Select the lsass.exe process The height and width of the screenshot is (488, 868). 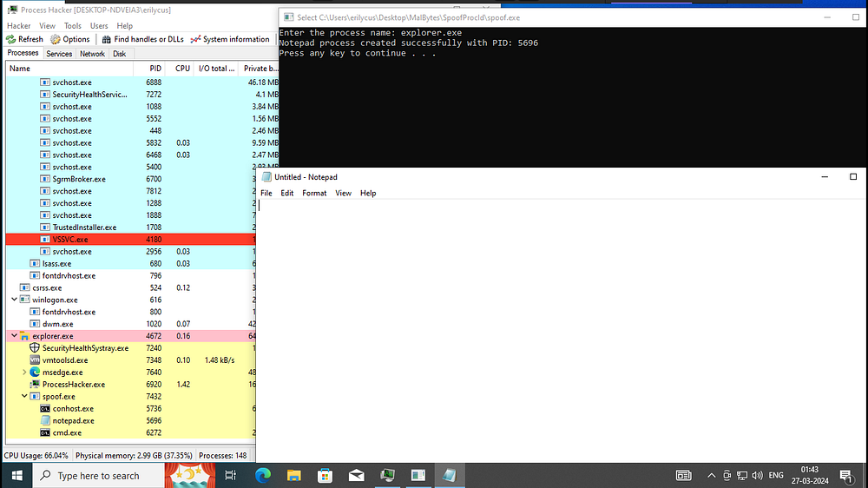[x=131, y=264]
